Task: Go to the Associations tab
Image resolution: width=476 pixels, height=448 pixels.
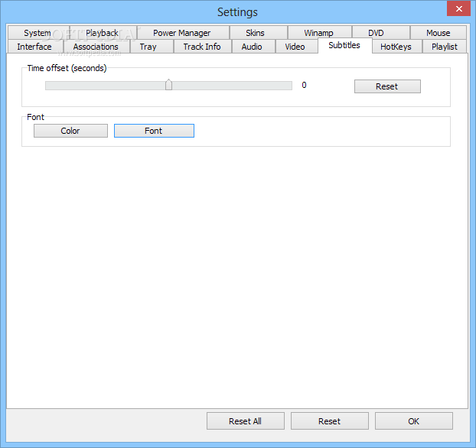Action: pyautogui.click(x=96, y=47)
